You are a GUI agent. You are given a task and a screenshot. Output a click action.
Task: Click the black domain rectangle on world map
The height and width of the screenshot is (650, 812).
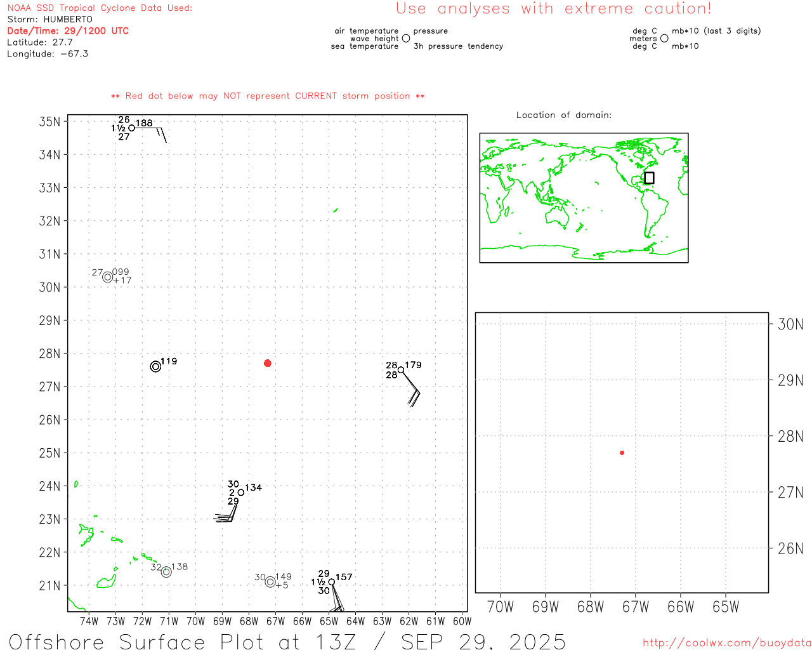649,178
